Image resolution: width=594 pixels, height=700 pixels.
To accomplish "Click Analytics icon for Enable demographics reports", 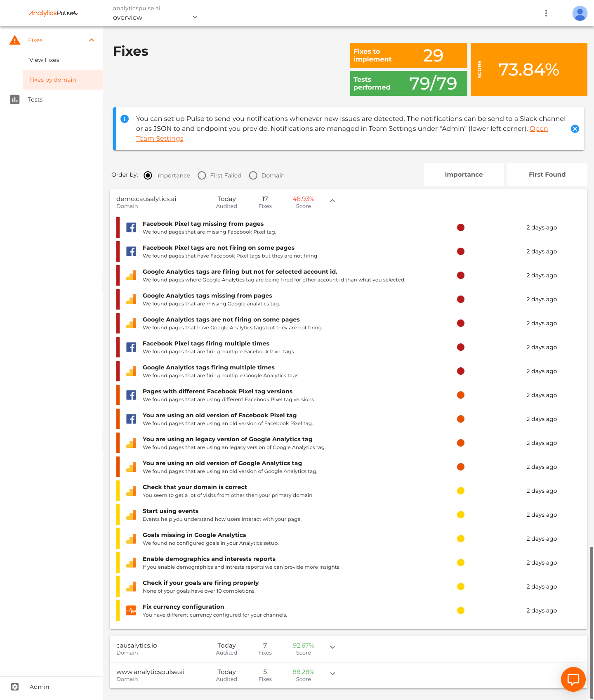I will pyautogui.click(x=131, y=563).
